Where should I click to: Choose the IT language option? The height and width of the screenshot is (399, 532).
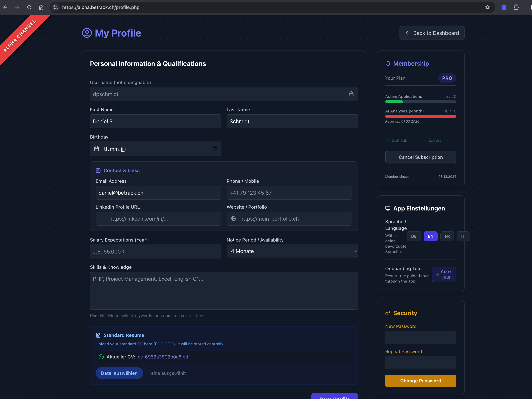pos(463,236)
